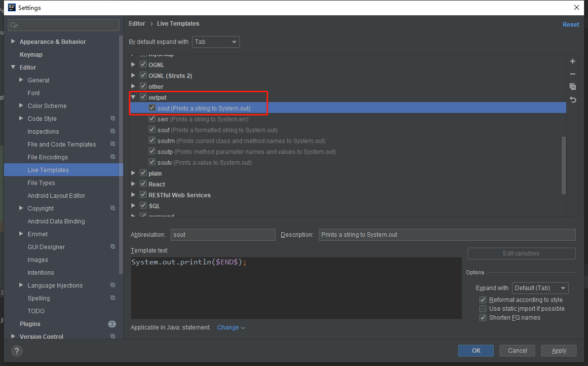
Task: Focus the settings search box
Action: click(64, 25)
